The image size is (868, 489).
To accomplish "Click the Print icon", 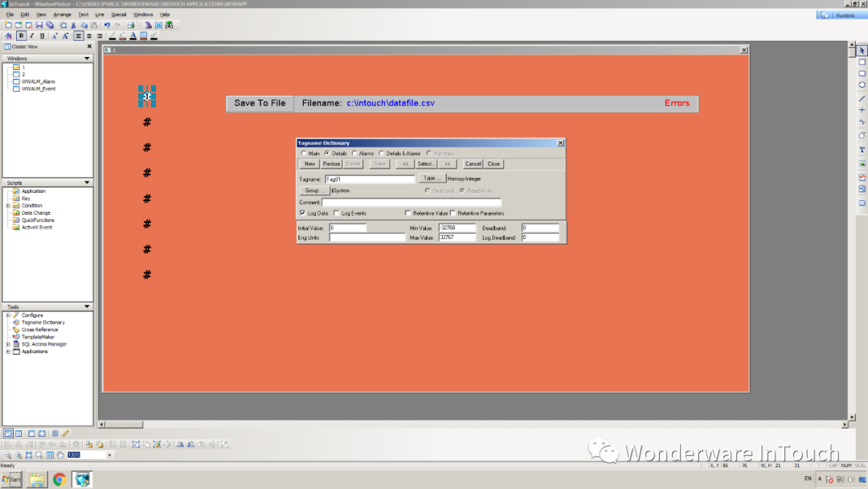I will click(129, 25).
